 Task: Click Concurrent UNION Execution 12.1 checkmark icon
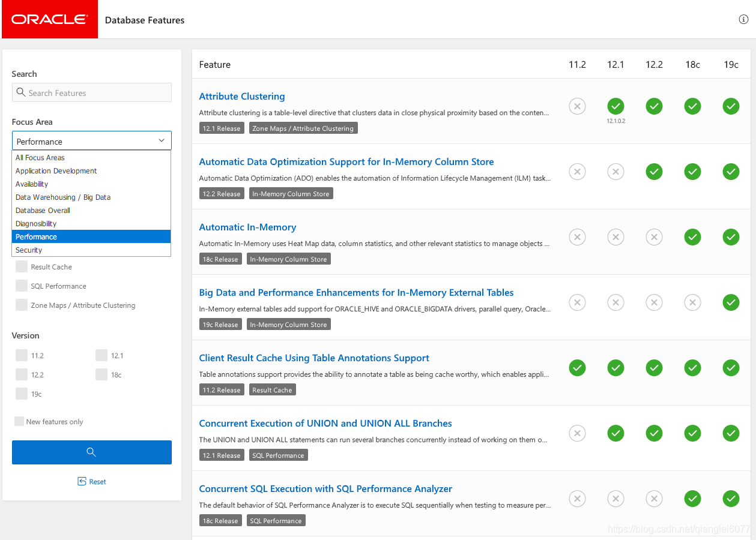(x=615, y=434)
